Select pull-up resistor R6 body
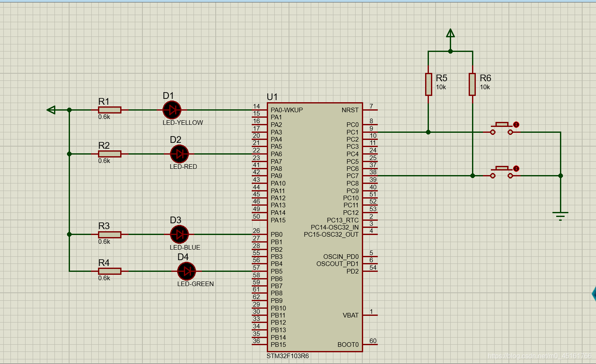596x364 pixels. tap(472, 84)
